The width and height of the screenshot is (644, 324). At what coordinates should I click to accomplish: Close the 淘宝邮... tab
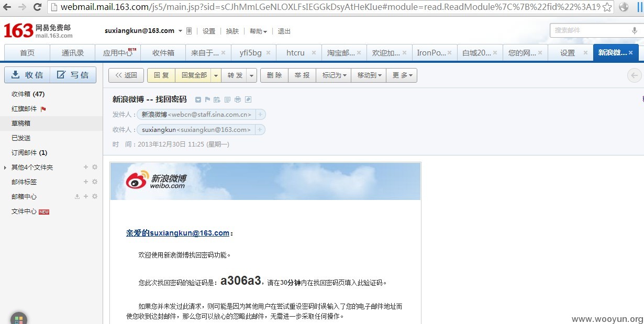(x=359, y=53)
